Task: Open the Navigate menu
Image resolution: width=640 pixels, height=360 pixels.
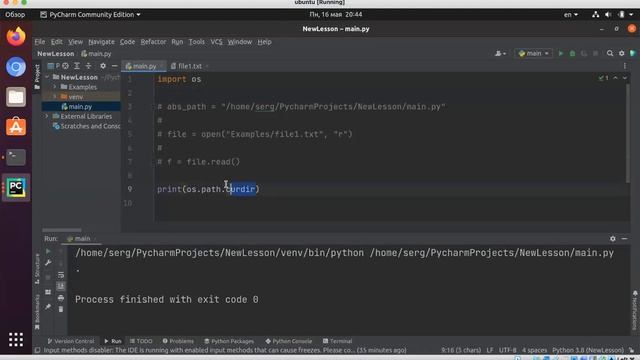Action: click(x=101, y=42)
